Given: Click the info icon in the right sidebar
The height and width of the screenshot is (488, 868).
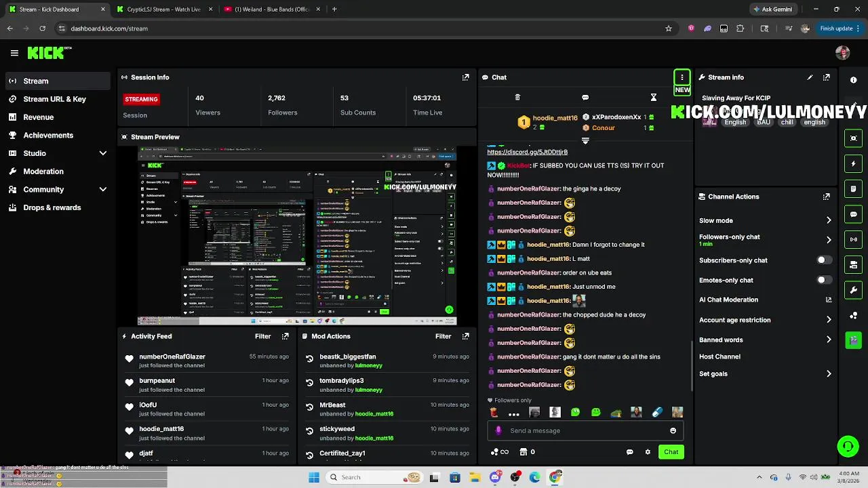Looking at the screenshot, I should tap(854, 80).
